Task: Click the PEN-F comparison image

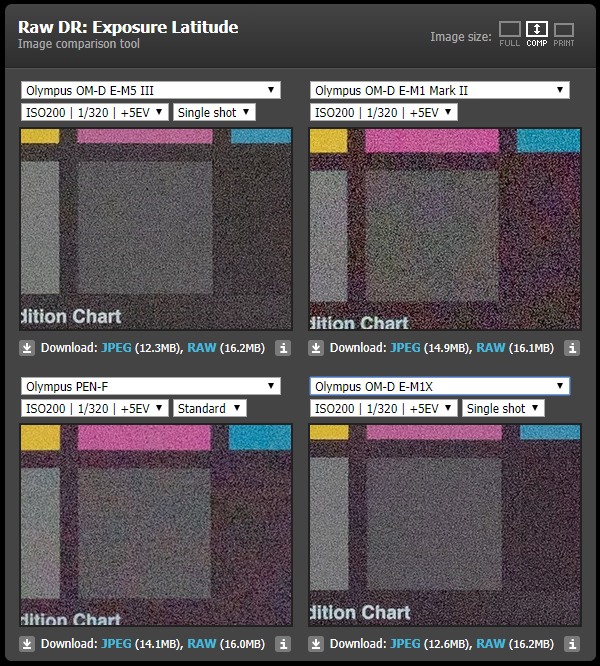Action: pos(156,525)
